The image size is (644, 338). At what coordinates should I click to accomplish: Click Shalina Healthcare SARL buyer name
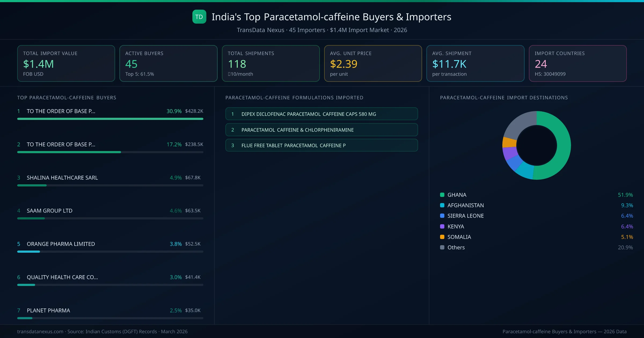pos(62,178)
